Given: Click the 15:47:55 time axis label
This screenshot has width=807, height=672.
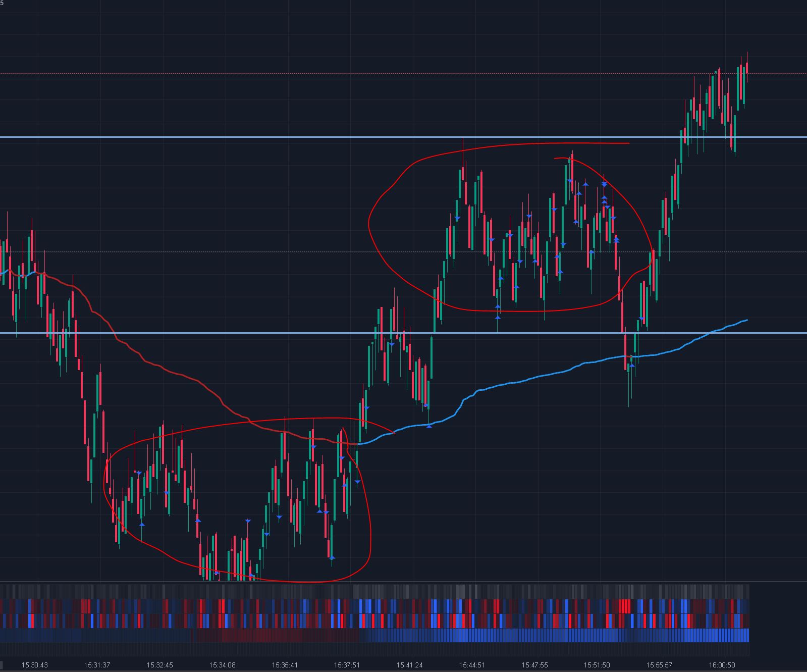Looking at the screenshot, I should (534, 665).
